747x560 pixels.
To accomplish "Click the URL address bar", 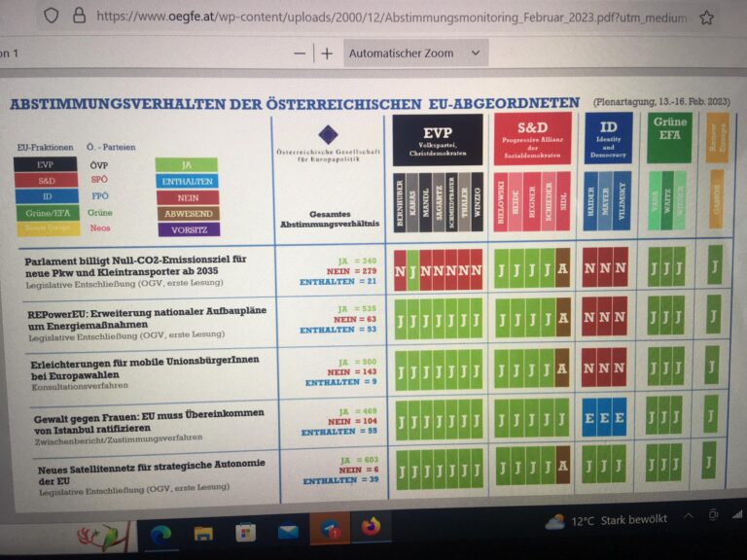I will [389, 17].
